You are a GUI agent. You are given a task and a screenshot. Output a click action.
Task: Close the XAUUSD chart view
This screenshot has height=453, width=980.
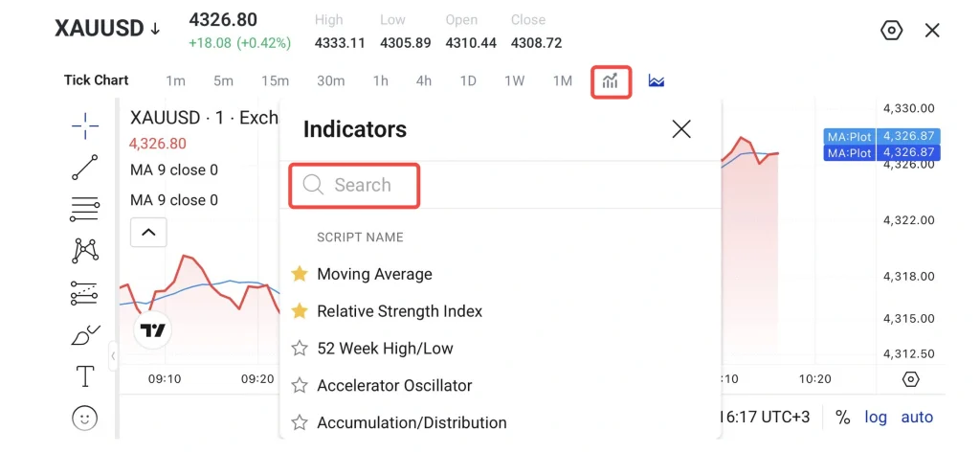tap(932, 30)
